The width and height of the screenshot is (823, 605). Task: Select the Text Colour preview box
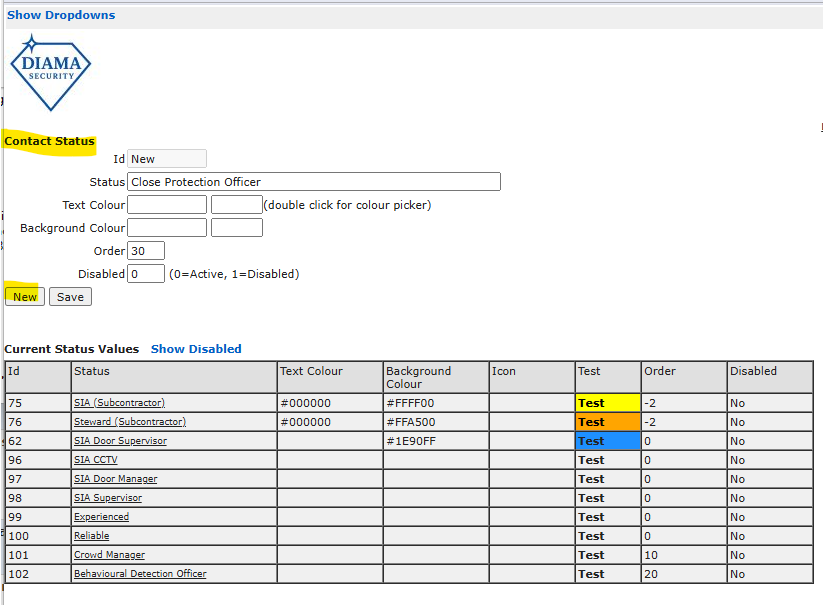(x=237, y=205)
